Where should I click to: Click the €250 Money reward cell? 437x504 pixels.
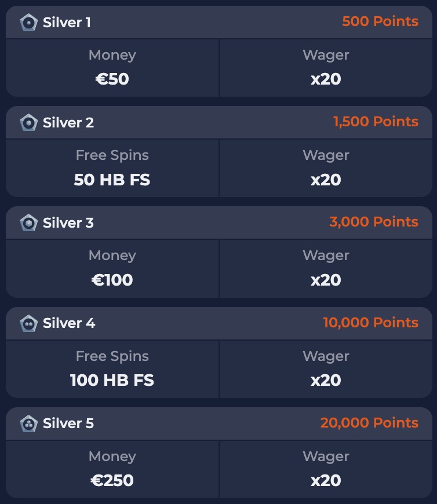(112, 469)
